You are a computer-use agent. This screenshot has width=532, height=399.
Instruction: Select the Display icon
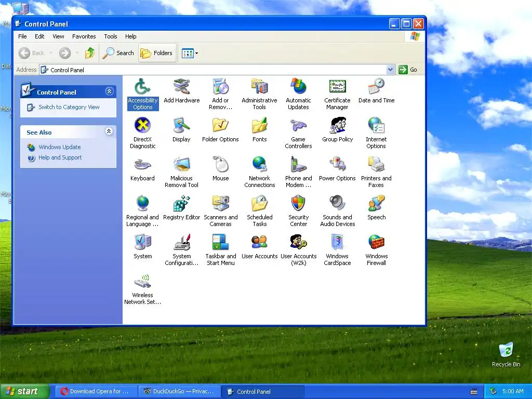[x=181, y=130]
